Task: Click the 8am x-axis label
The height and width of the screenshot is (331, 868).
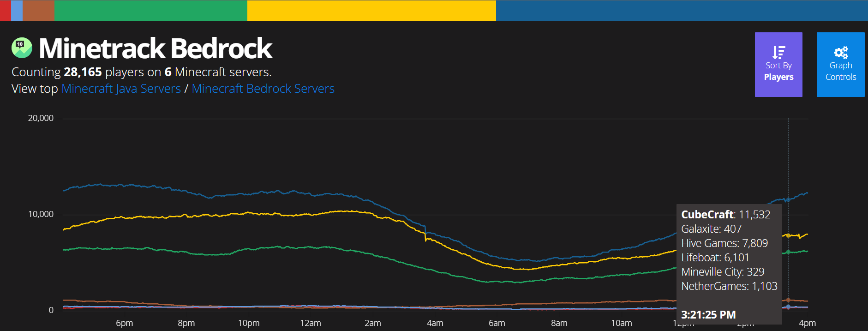Action: pyautogui.click(x=559, y=323)
